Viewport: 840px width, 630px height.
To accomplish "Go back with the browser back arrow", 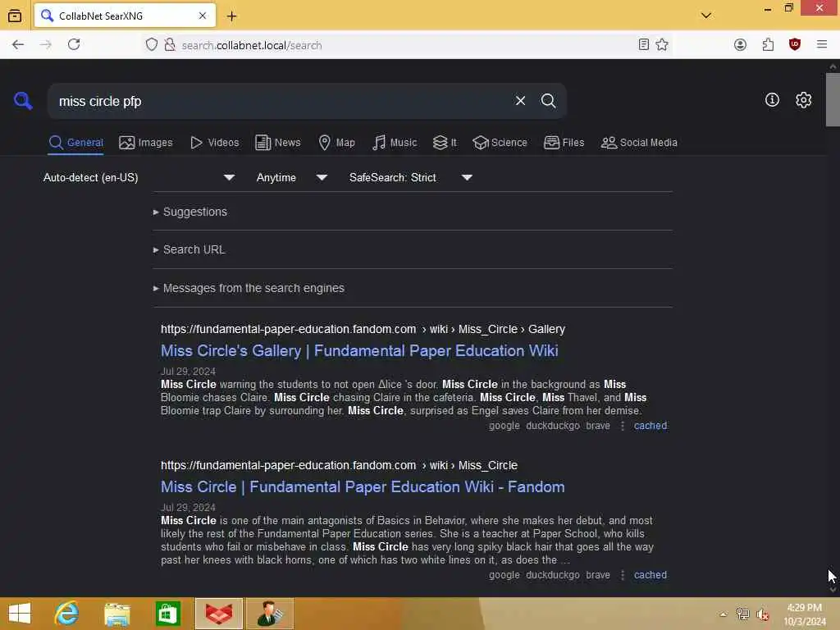I will tap(18, 44).
